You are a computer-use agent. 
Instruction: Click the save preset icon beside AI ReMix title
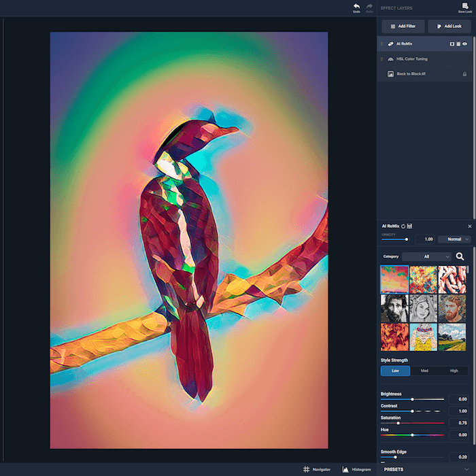coord(409,226)
